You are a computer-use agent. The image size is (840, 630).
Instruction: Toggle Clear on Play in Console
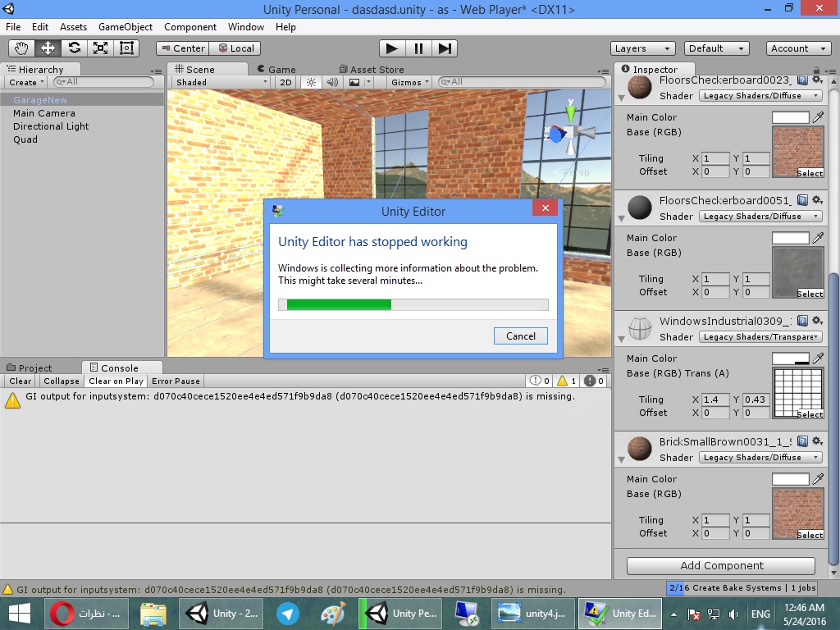point(116,381)
